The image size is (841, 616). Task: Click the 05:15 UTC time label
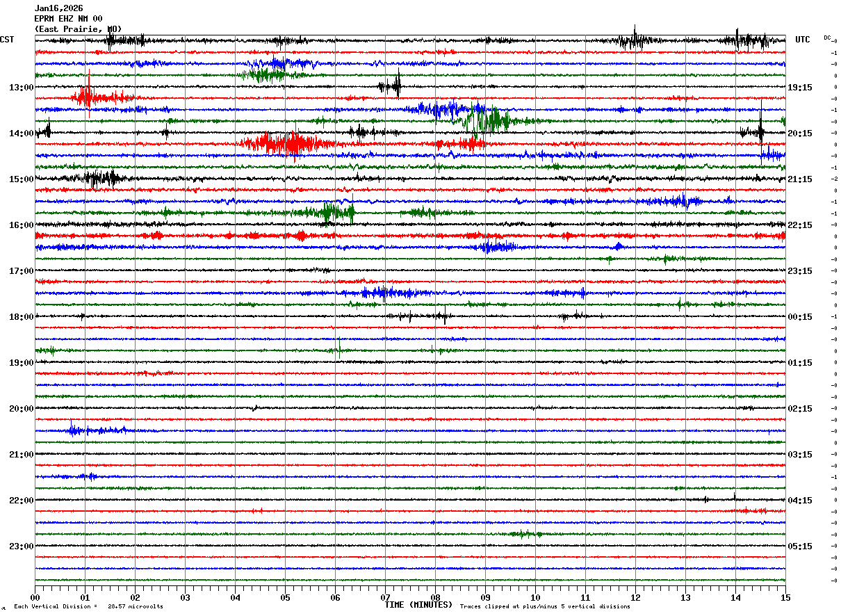799,546
